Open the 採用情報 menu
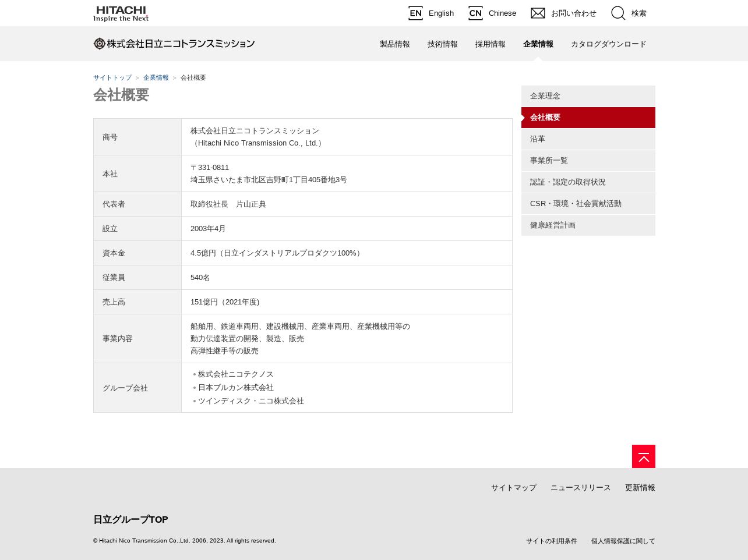748x560 pixels. point(491,44)
